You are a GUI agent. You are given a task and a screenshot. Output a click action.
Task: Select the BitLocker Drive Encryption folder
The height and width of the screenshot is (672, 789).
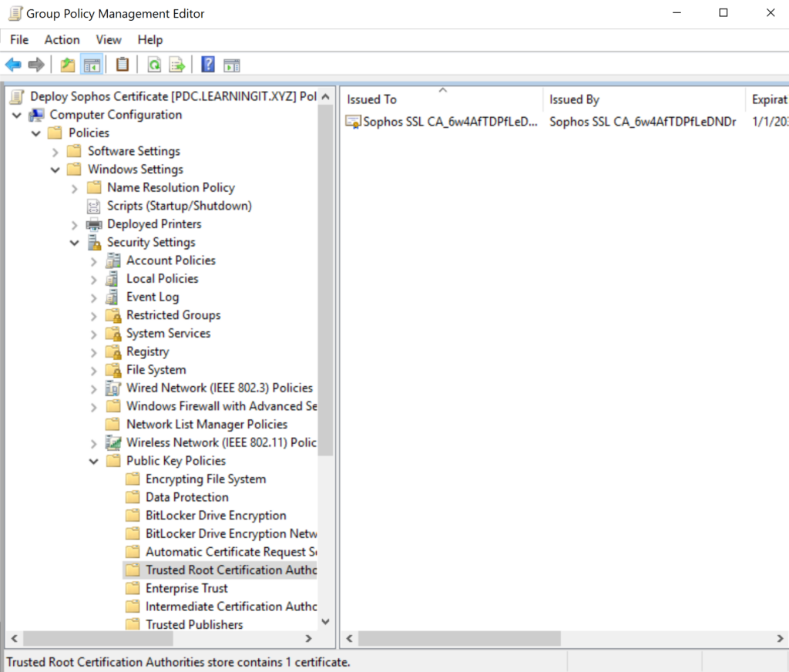click(205, 515)
